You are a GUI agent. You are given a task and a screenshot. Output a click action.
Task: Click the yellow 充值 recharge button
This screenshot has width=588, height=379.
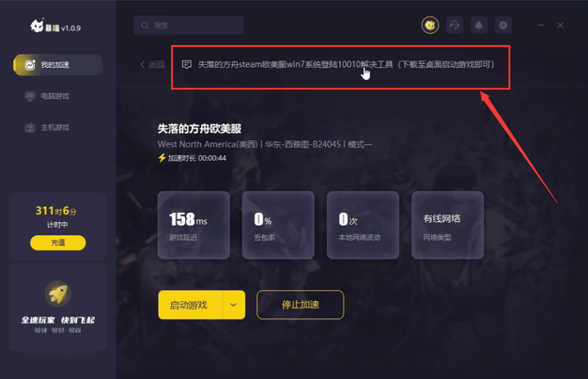point(58,242)
